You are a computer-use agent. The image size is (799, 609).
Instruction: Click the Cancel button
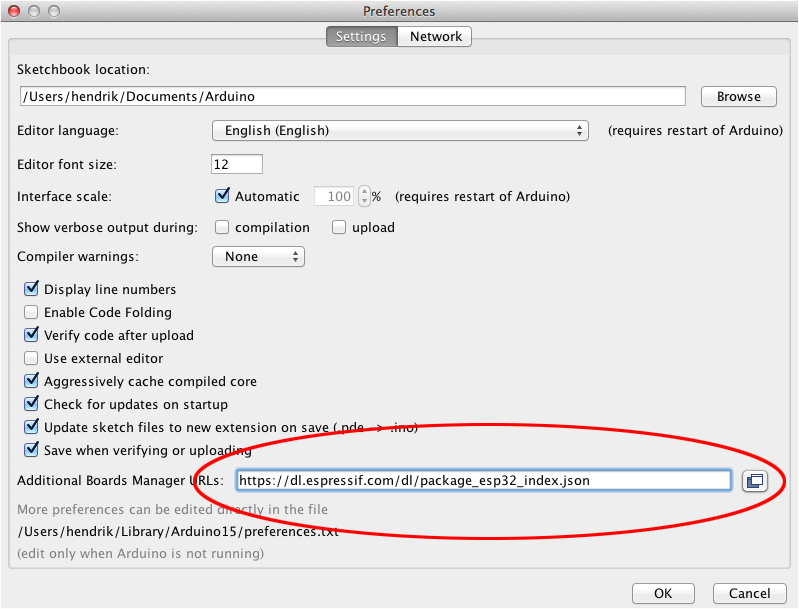749,593
